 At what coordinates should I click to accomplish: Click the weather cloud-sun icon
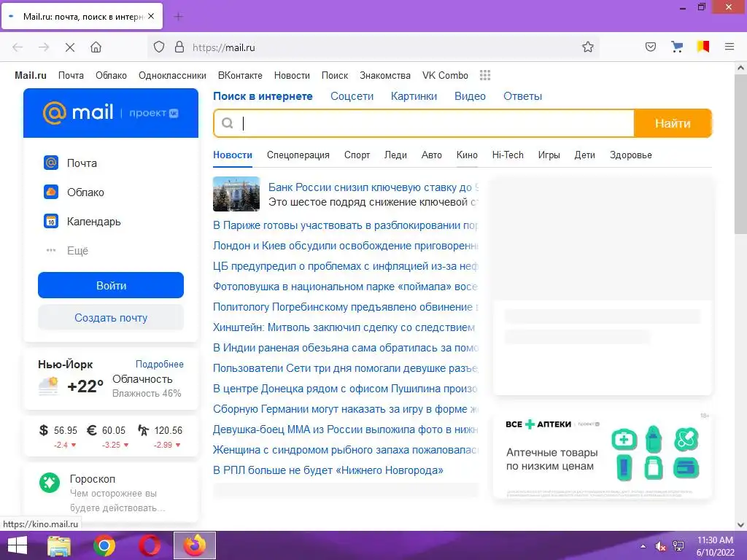point(48,386)
